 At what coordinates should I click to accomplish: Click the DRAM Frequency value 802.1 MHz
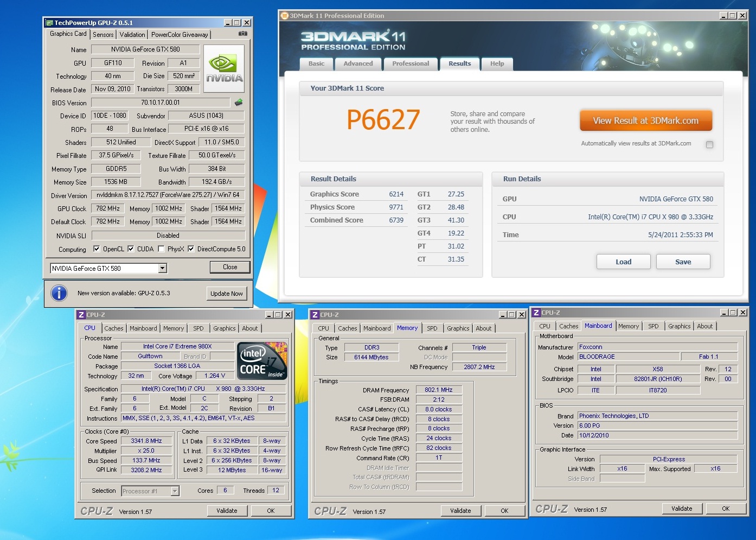(x=439, y=390)
